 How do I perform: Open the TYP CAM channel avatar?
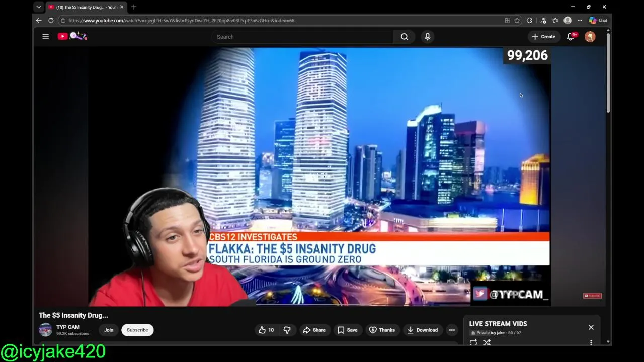click(x=45, y=330)
